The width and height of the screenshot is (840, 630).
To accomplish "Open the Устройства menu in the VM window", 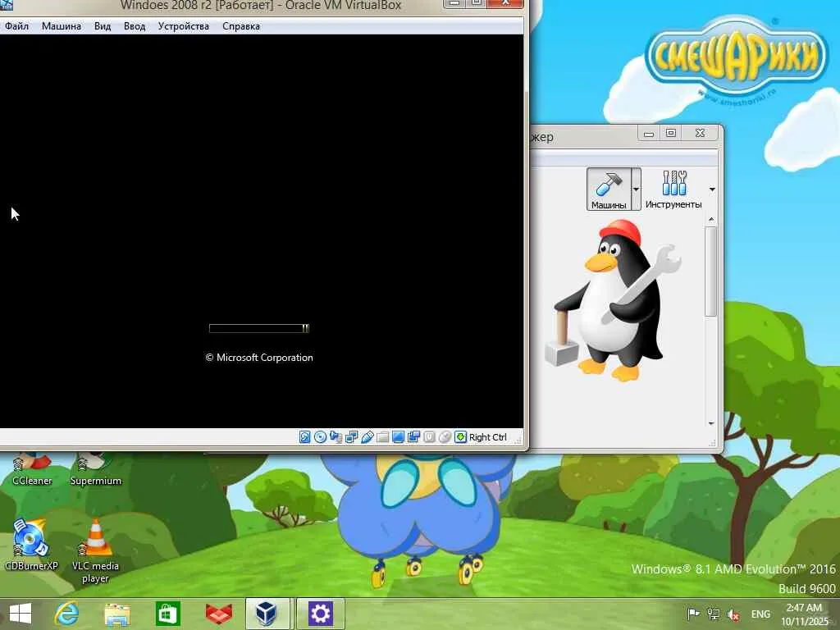I will [x=183, y=26].
